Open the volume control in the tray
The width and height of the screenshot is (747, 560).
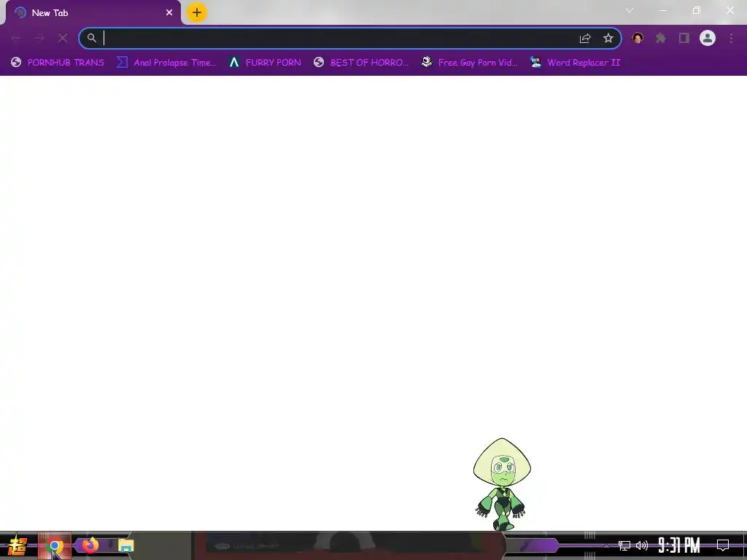pyautogui.click(x=642, y=545)
